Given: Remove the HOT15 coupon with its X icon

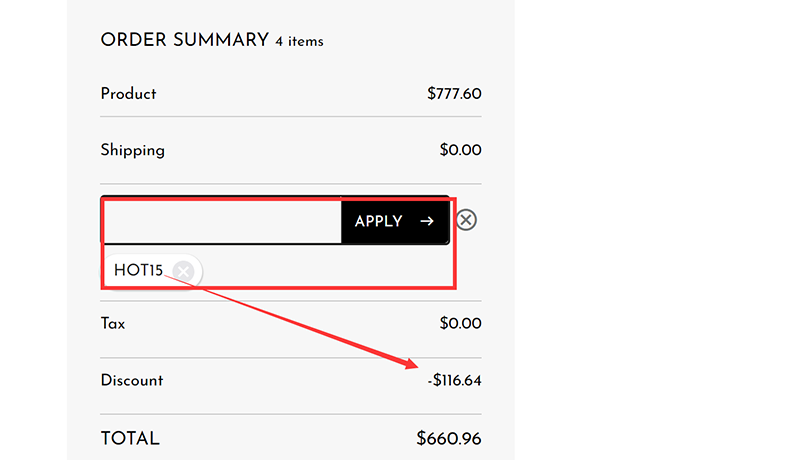Looking at the screenshot, I should 183,270.
